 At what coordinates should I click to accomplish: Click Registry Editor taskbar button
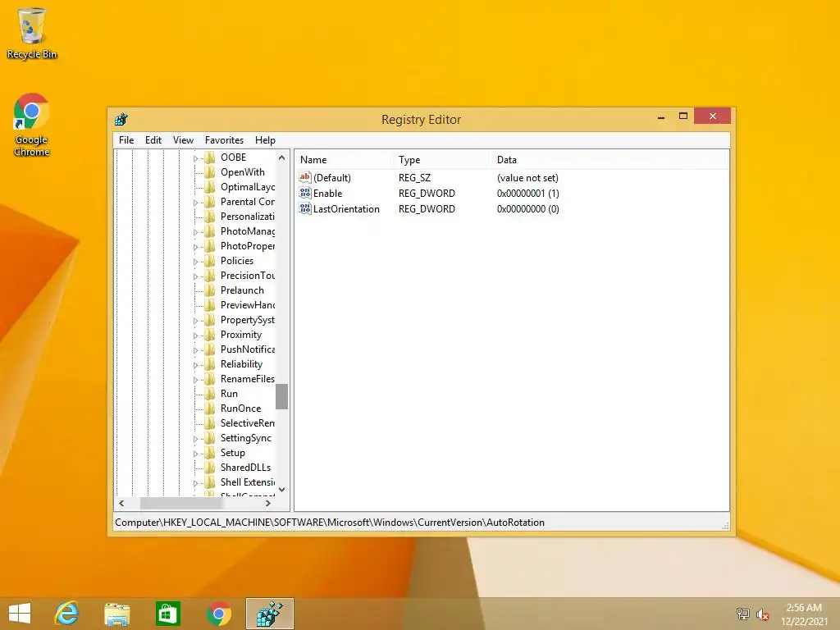pyautogui.click(x=269, y=614)
